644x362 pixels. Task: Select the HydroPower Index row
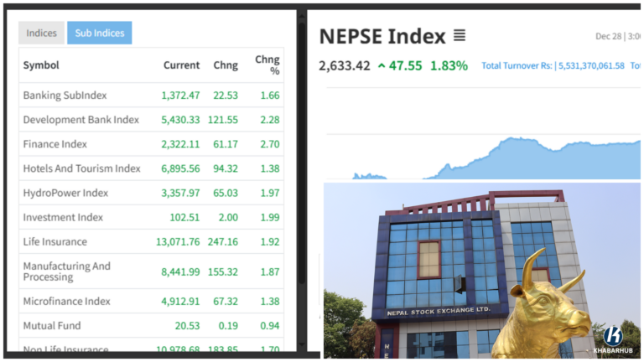65,193
